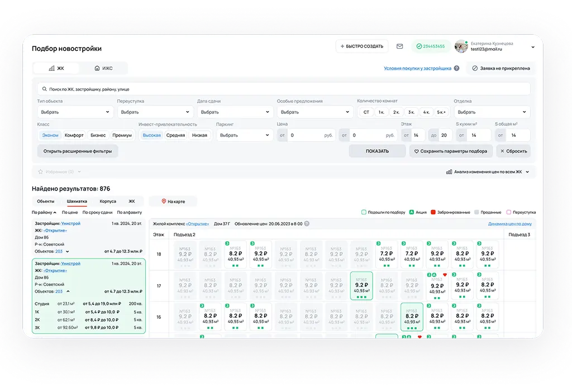The width and height of the screenshot is (572, 392).
Task: Click the search magnifier icon
Action: (44, 89)
